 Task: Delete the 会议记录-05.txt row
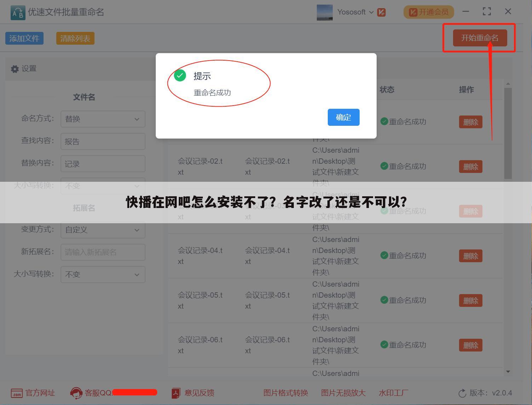click(471, 300)
